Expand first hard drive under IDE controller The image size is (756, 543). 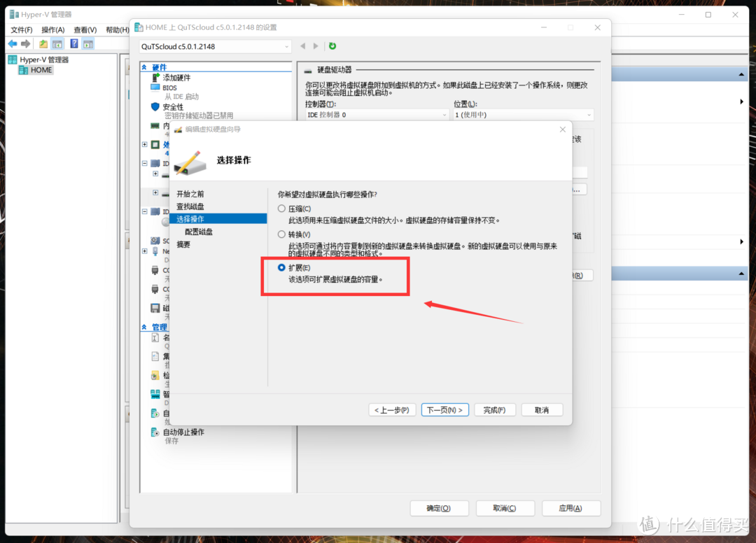click(x=155, y=174)
